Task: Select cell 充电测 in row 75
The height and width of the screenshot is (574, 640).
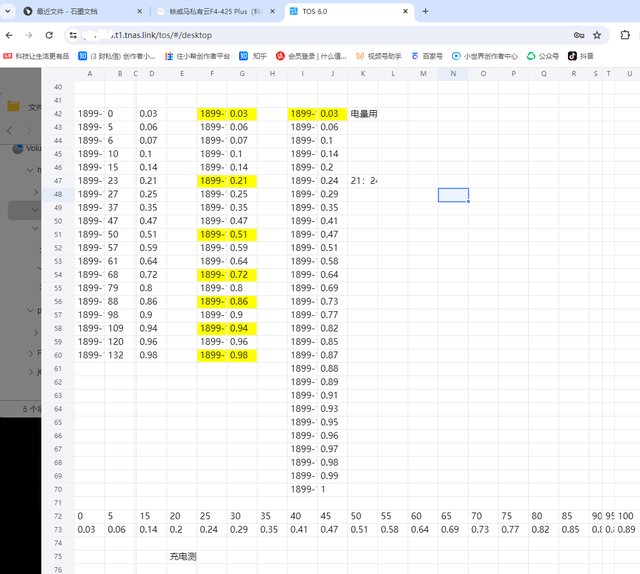Action: pos(182,556)
